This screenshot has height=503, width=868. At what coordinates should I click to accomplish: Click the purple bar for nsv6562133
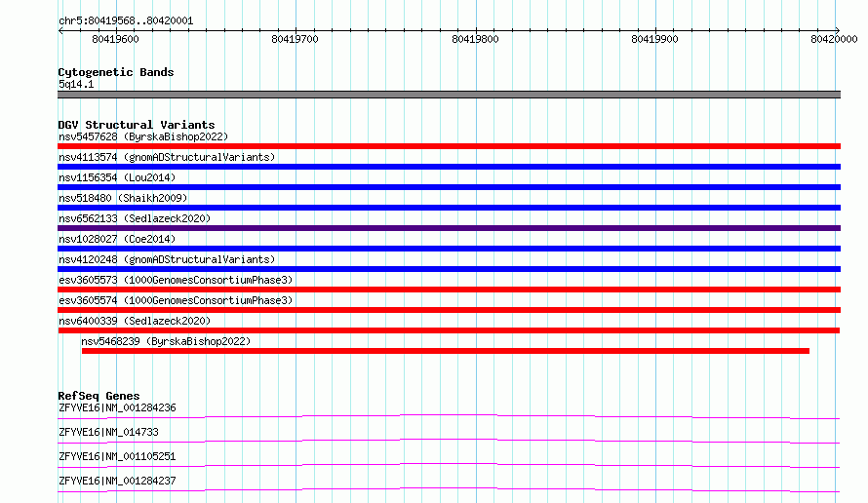(449, 228)
